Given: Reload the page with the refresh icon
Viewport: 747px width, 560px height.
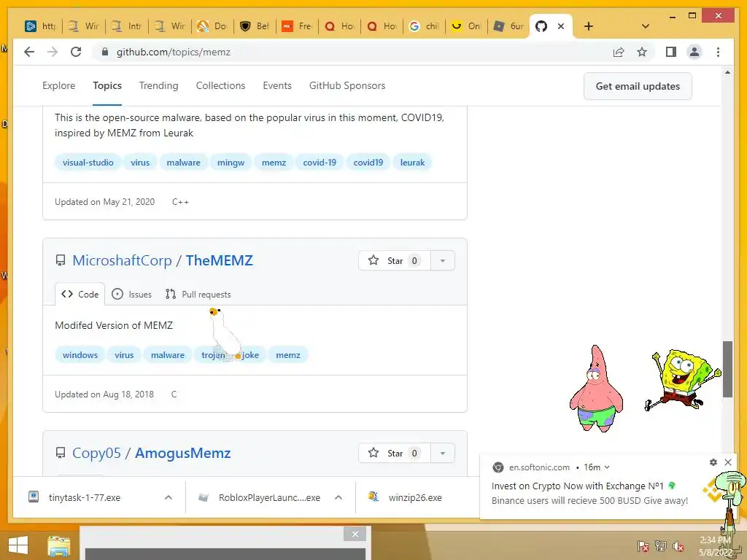Looking at the screenshot, I should (76, 52).
